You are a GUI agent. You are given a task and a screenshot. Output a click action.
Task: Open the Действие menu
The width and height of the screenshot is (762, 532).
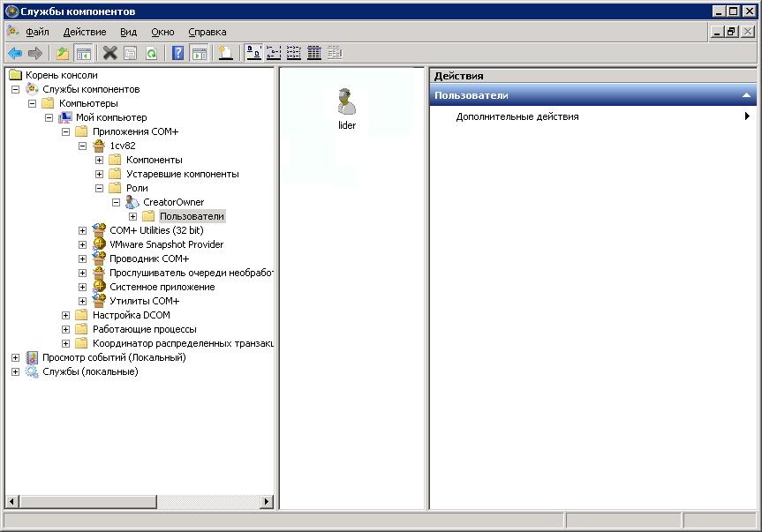click(85, 32)
